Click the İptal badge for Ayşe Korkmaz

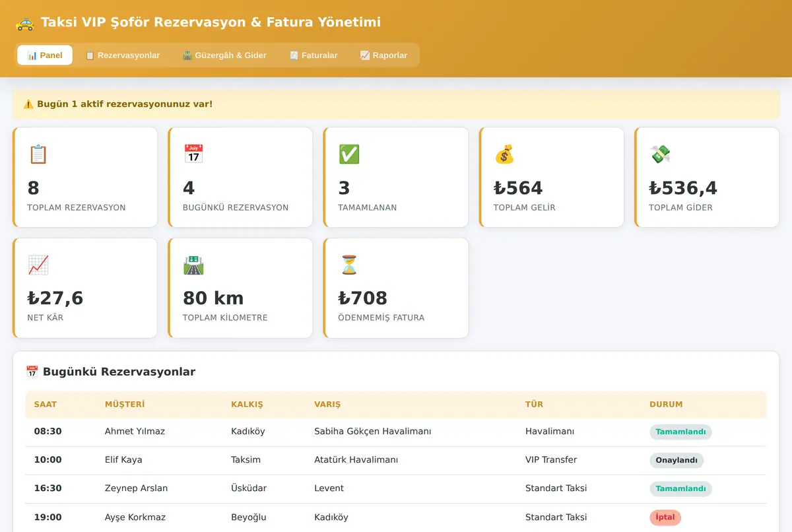[x=665, y=517]
